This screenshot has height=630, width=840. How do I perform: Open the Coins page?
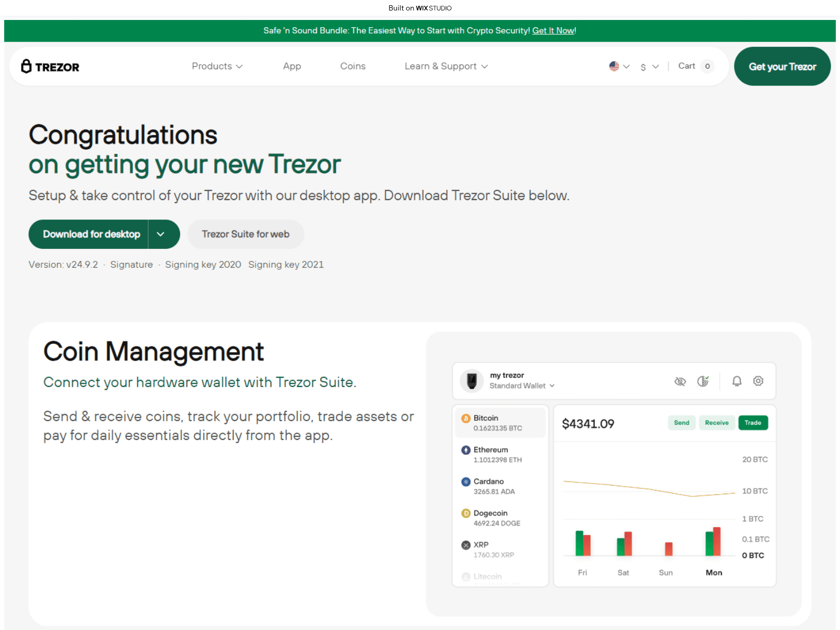pyautogui.click(x=353, y=66)
